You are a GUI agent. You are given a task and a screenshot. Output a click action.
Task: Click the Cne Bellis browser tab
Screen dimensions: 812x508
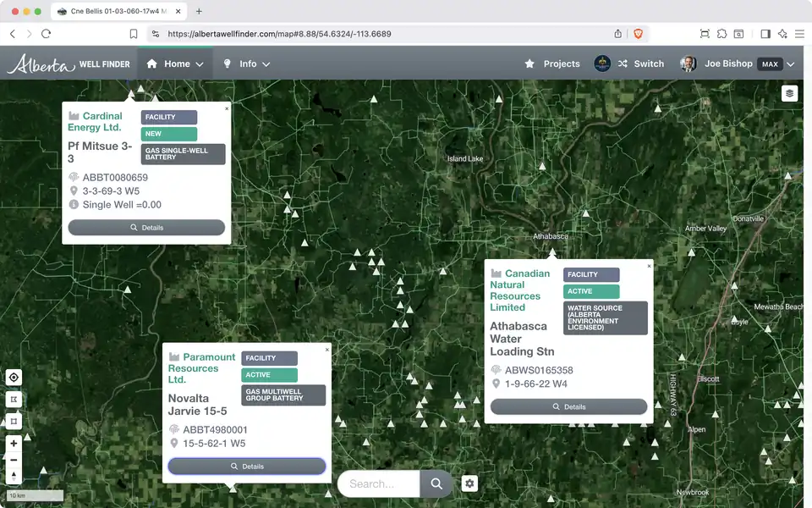pos(118,11)
